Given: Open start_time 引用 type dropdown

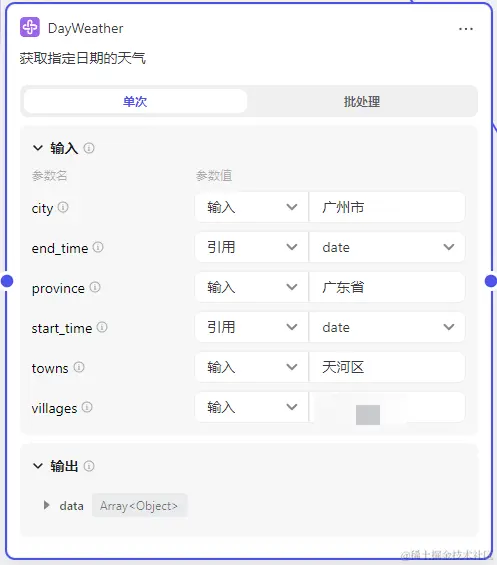Looking at the screenshot, I should click(x=252, y=327).
